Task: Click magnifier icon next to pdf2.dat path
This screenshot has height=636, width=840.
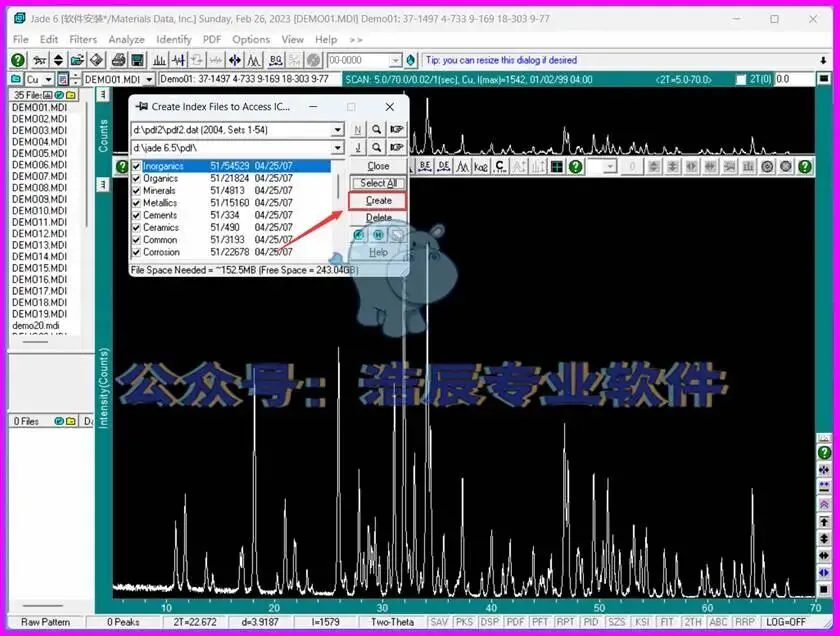Action: [377, 130]
